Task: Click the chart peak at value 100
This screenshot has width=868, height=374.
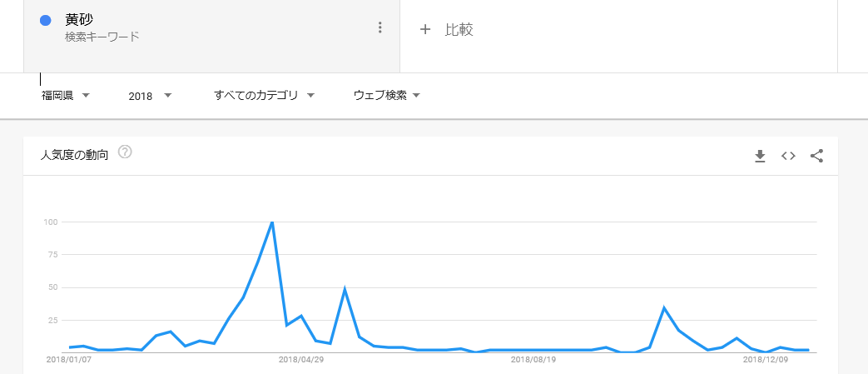Action: pos(272,222)
